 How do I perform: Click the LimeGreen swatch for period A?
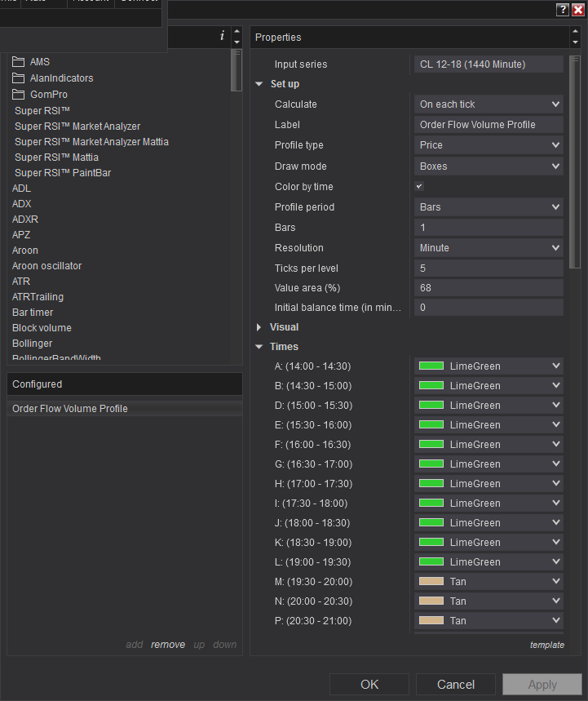click(431, 366)
